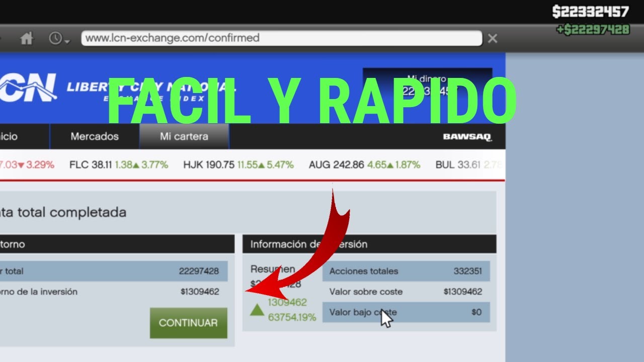Click AUG 242.86 ticker entry
The height and width of the screenshot is (362, 644).
pyautogui.click(x=365, y=164)
